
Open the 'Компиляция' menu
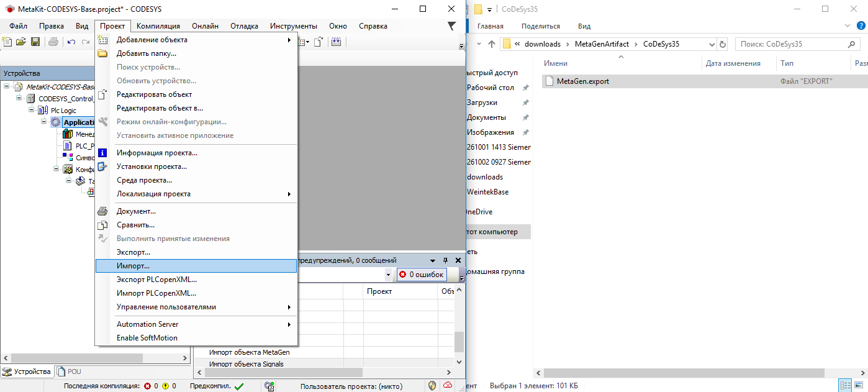pos(158,25)
